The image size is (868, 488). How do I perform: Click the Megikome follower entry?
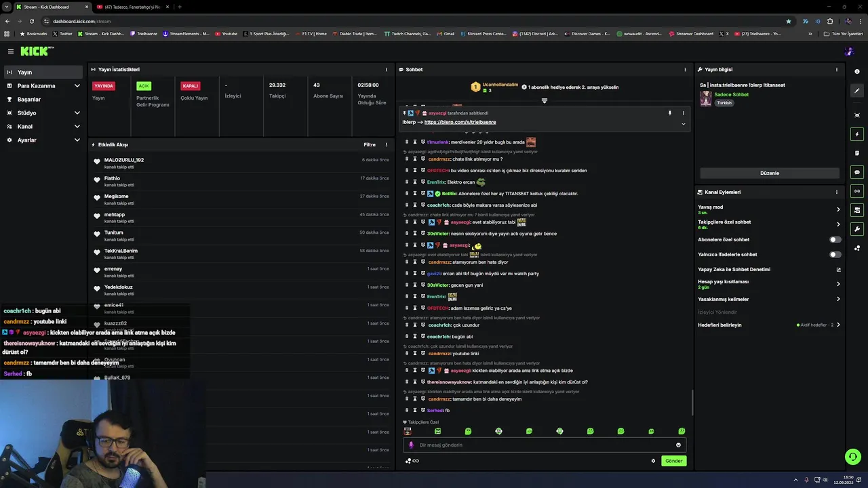click(241, 199)
